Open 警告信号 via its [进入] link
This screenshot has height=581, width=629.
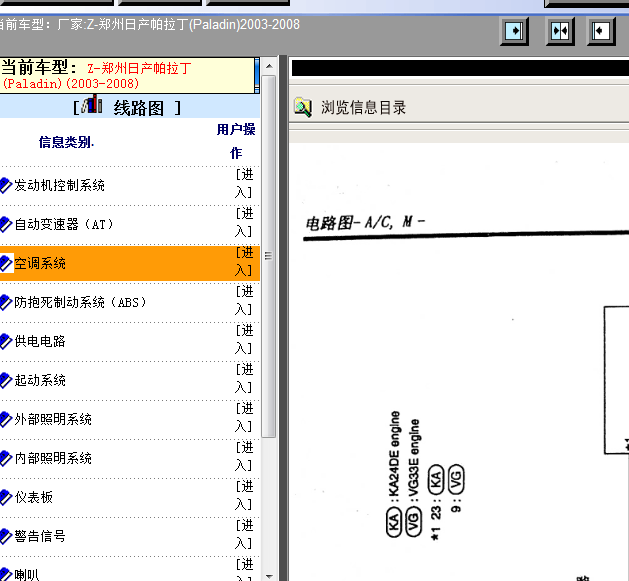point(244,534)
